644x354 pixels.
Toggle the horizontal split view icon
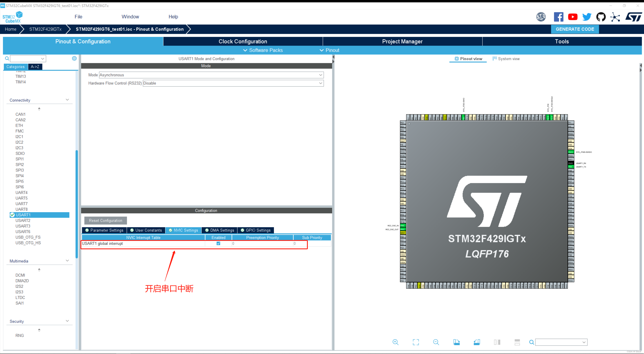click(x=517, y=342)
